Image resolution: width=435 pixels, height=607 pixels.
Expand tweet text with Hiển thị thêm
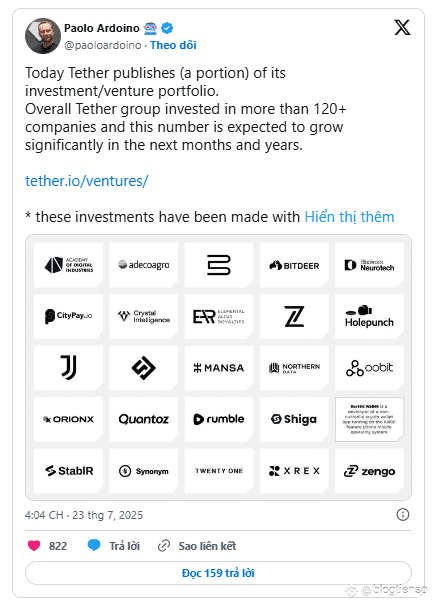click(x=349, y=217)
